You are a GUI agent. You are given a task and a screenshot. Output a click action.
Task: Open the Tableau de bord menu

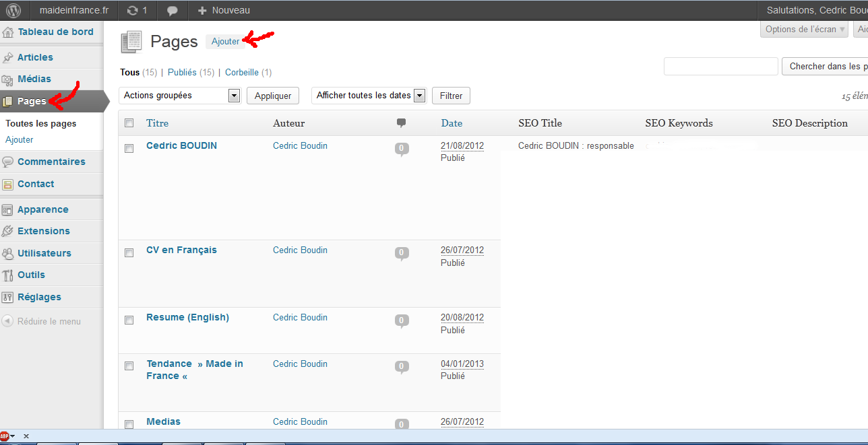55,32
